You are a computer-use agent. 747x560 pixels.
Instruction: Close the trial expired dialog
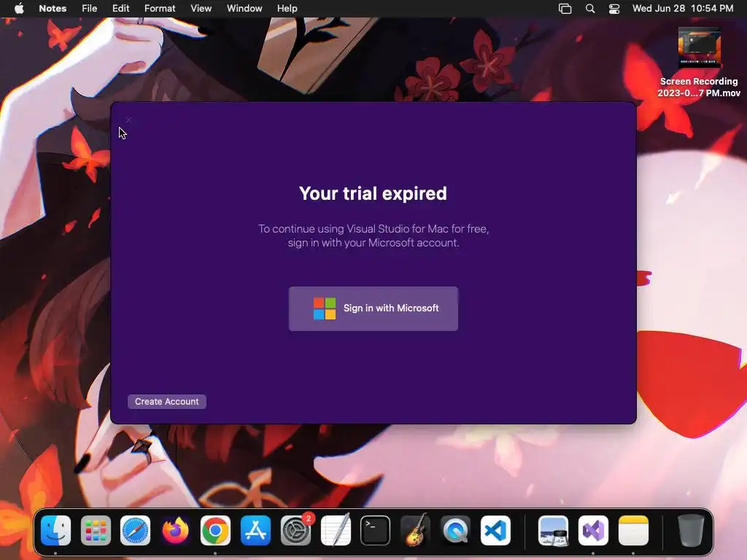pyautogui.click(x=128, y=120)
